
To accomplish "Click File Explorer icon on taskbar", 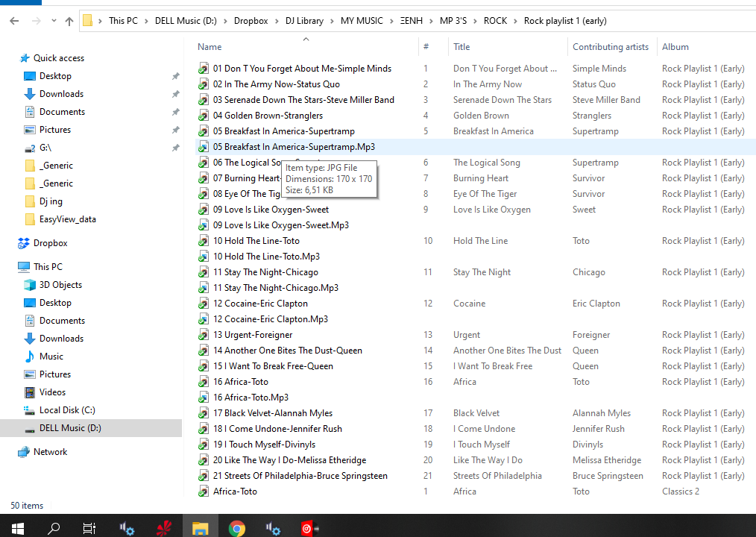I will click(x=200, y=528).
